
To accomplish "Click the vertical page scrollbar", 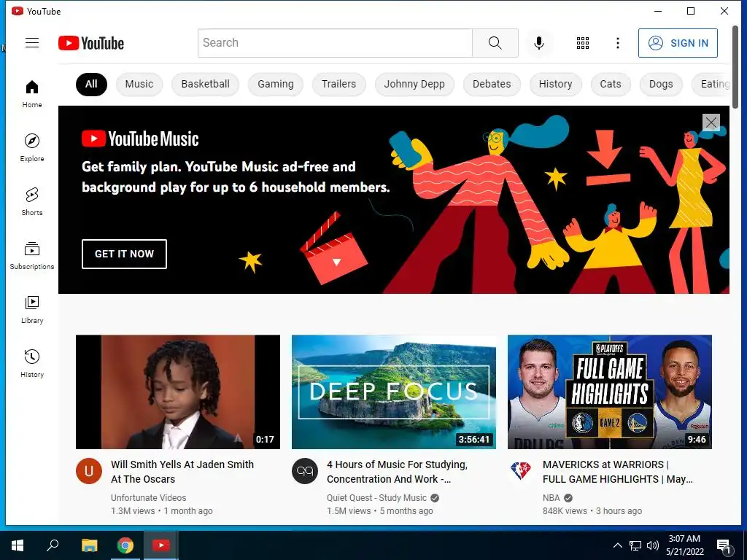I will 735,66.
